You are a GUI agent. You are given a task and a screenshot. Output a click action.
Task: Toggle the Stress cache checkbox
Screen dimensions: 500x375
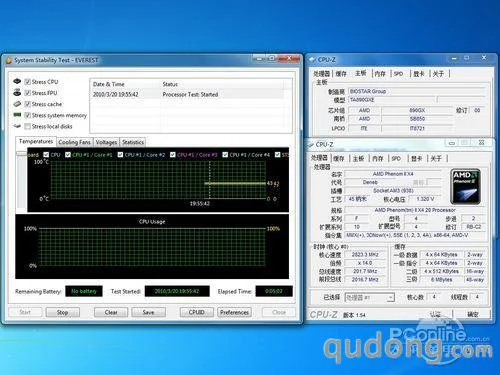pyautogui.click(x=28, y=104)
